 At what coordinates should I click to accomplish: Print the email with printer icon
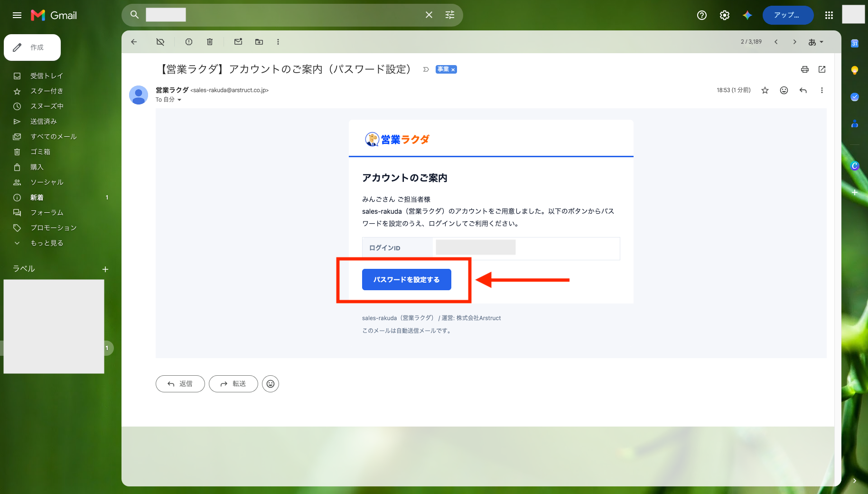click(x=805, y=69)
